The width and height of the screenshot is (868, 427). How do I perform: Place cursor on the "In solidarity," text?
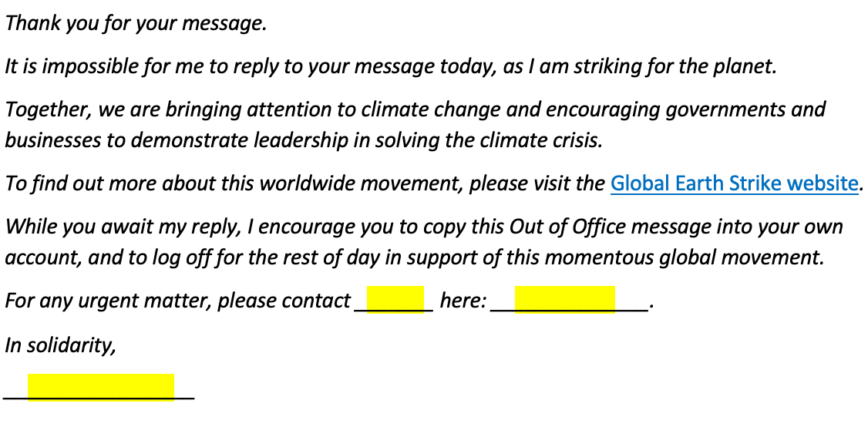60,345
